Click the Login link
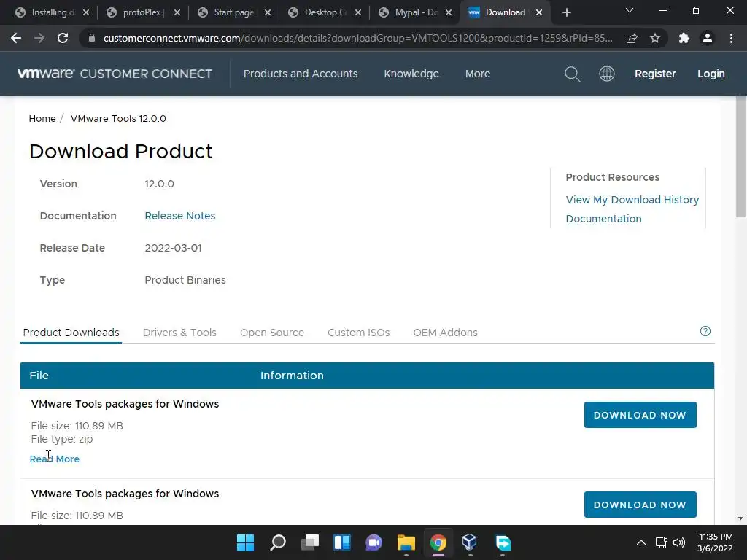The width and height of the screenshot is (747, 560). point(711,74)
